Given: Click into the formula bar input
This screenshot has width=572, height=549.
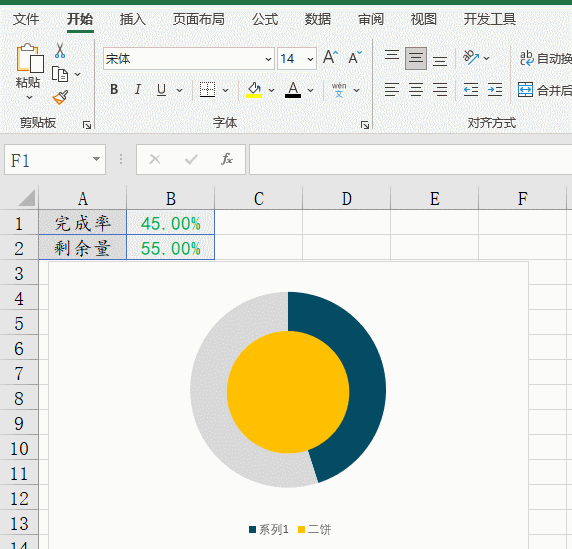Looking at the screenshot, I should click(410, 159).
